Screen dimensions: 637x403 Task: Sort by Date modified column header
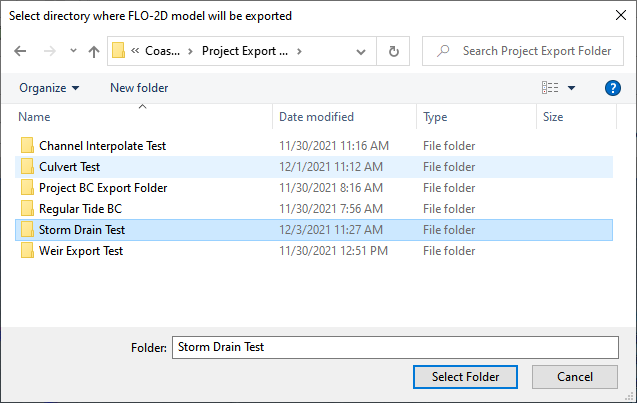[x=316, y=117]
